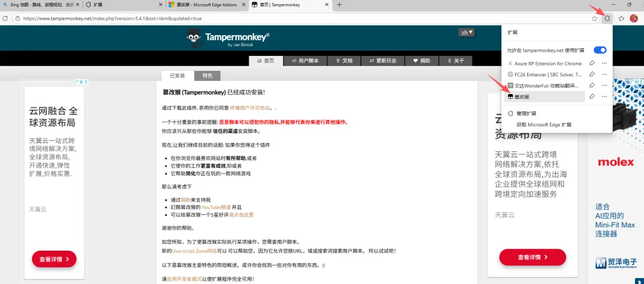
Task: Click the 贸泽电子 Mouser logo
Action: (x=617, y=263)
